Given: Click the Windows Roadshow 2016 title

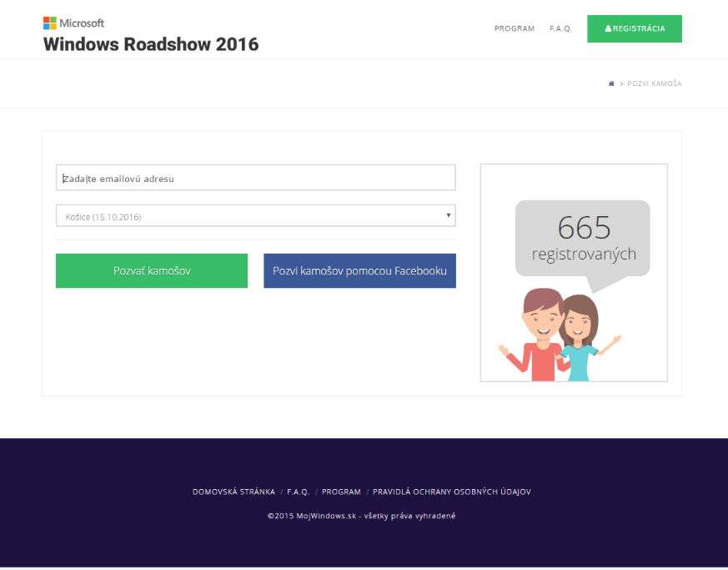Looking at the screenshot, I should 151,44.
